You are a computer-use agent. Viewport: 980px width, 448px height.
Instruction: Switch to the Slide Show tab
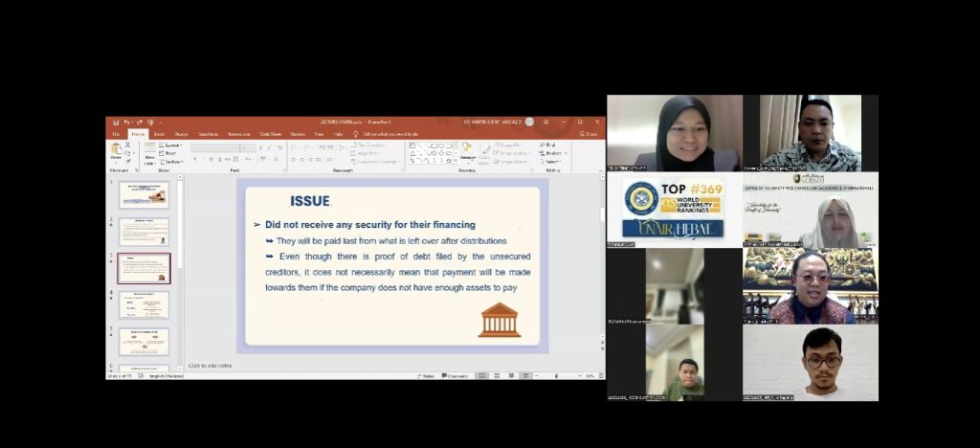click(271, 134)
